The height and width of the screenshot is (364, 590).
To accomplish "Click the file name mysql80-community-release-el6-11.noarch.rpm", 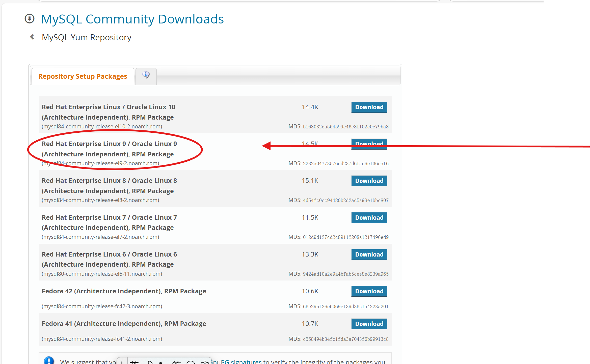I will [102, 274].
